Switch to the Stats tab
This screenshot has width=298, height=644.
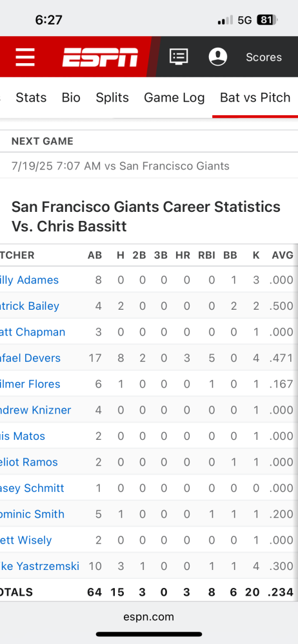pos(31,98)
